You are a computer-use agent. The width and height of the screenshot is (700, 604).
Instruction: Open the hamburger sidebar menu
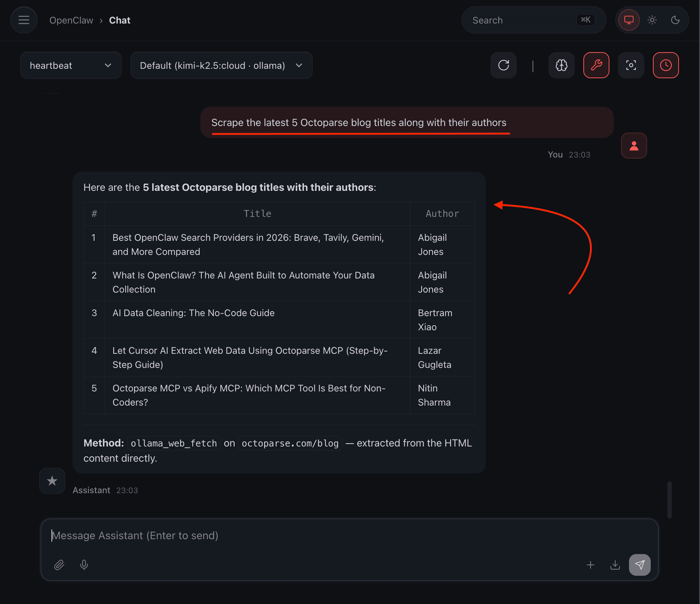[24, 20]
